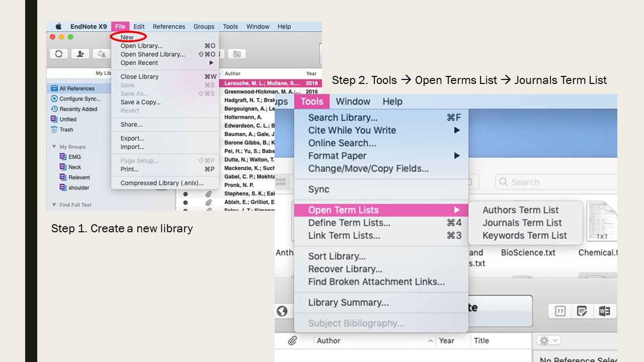Choose Authors Term List

(x=525, y=210)
